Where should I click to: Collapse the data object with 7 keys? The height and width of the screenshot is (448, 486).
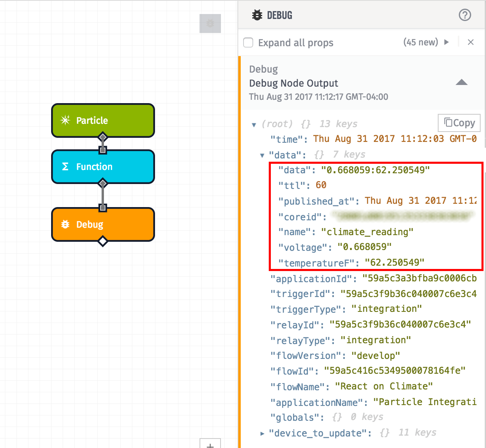(x=263, y=154)
